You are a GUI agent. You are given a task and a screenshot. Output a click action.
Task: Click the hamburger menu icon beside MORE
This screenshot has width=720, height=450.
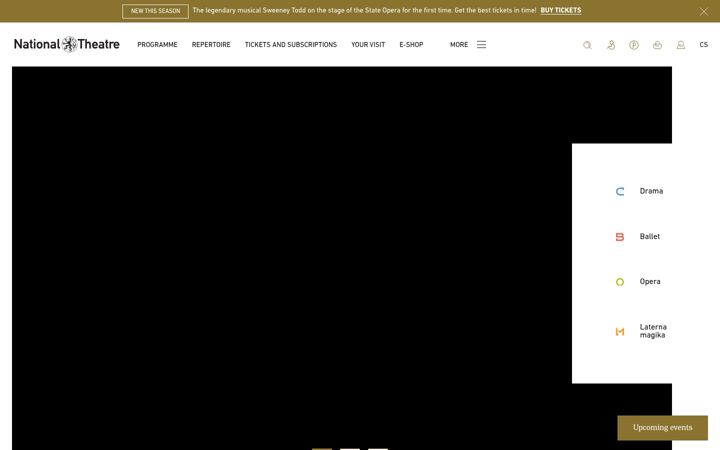coord(481,45)
